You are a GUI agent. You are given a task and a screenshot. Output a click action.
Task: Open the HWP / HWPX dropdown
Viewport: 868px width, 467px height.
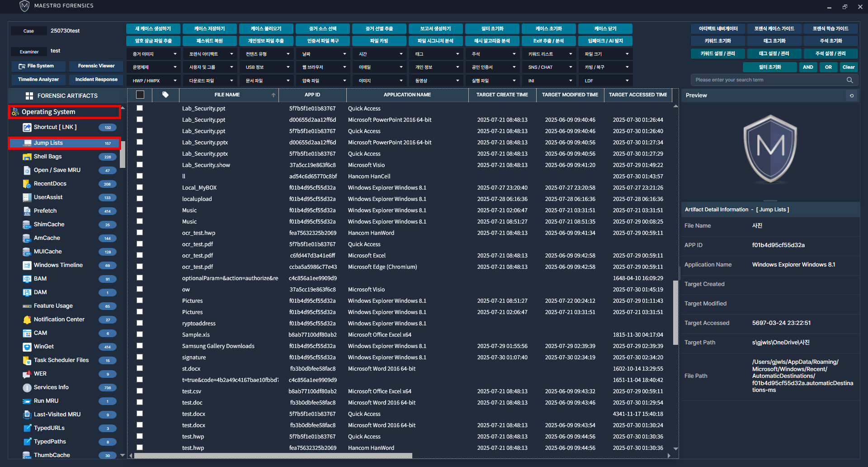coord(154,81)
